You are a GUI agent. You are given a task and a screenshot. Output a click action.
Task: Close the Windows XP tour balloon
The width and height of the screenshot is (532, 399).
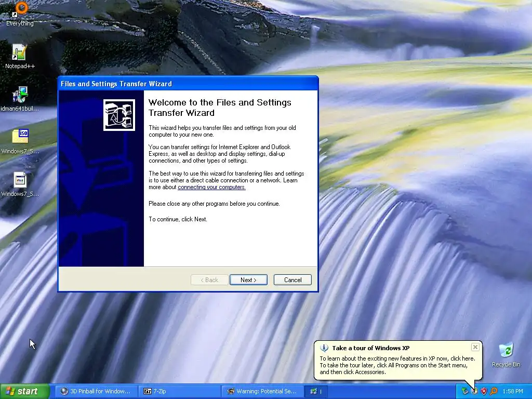(x=475, y=347)
